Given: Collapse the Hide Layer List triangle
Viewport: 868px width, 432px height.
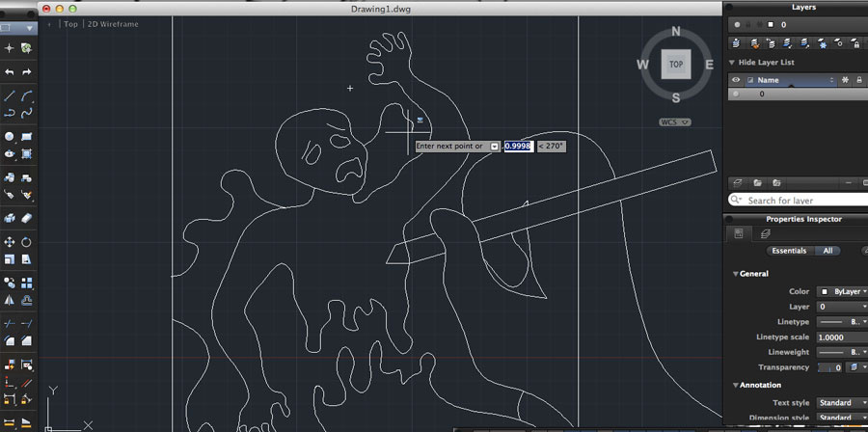Looking at the screenshot, I should point(732,62).
